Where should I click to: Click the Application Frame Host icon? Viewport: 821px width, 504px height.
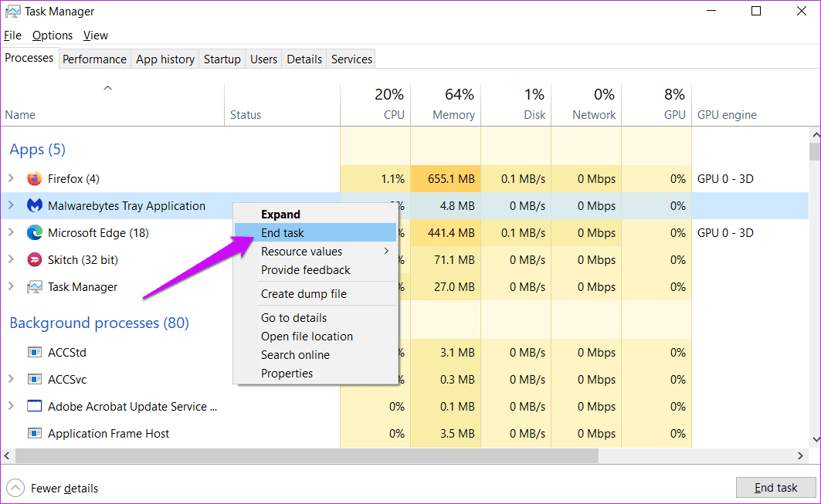[35, 433]
